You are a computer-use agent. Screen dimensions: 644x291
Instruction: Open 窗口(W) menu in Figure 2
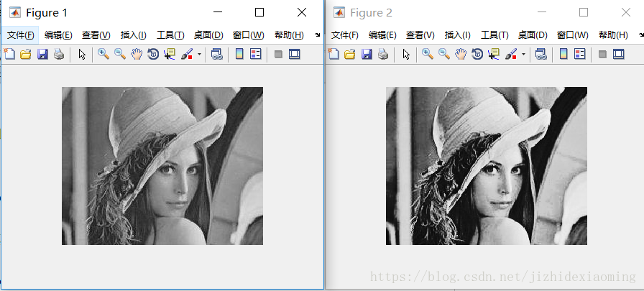(572, 35)
